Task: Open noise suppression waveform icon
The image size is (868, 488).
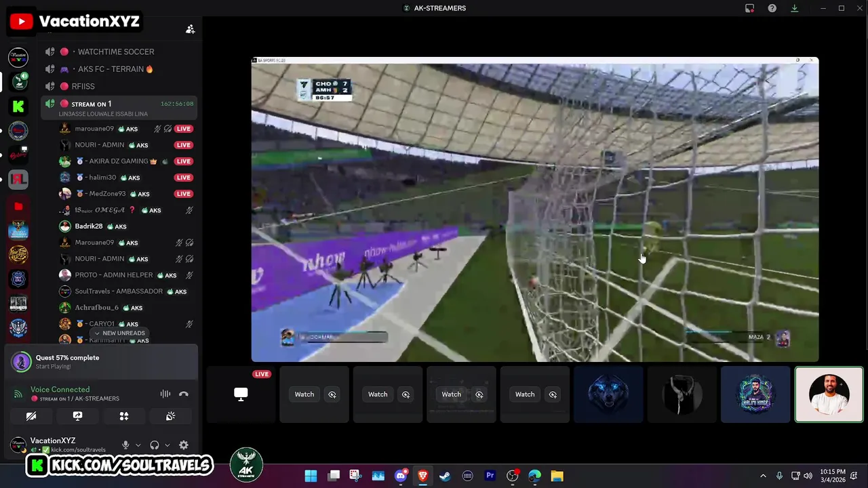Action: [165, 394]
